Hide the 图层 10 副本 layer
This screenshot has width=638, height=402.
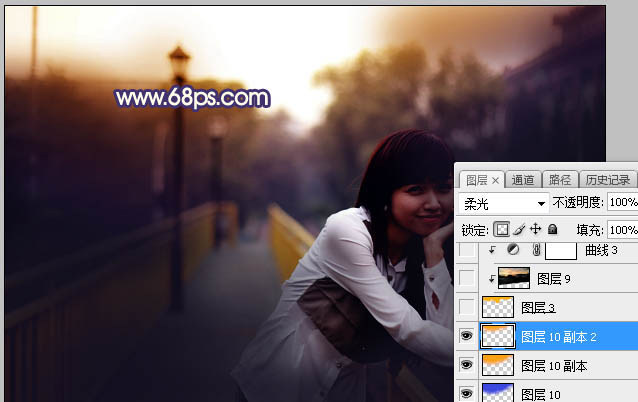click(x=467, y=365)
